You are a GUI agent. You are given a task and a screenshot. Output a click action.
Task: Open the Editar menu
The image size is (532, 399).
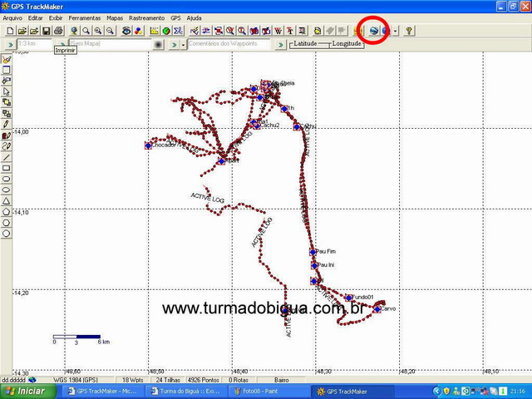[35, 18]
